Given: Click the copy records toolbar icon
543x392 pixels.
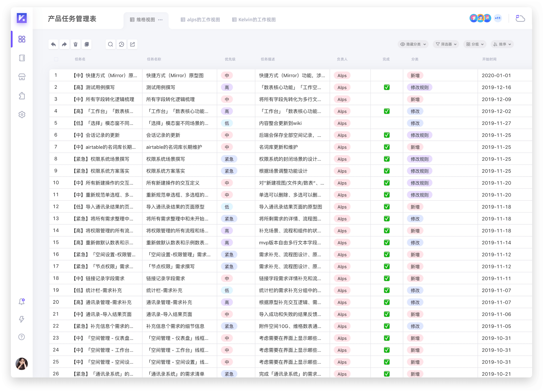Looking at the screenshot, I should 87,44.
